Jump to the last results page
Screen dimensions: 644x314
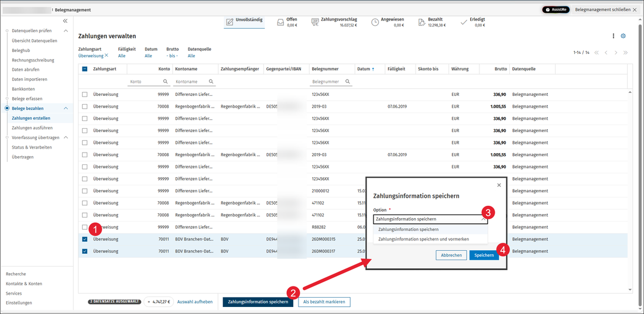tap(625, 53)
